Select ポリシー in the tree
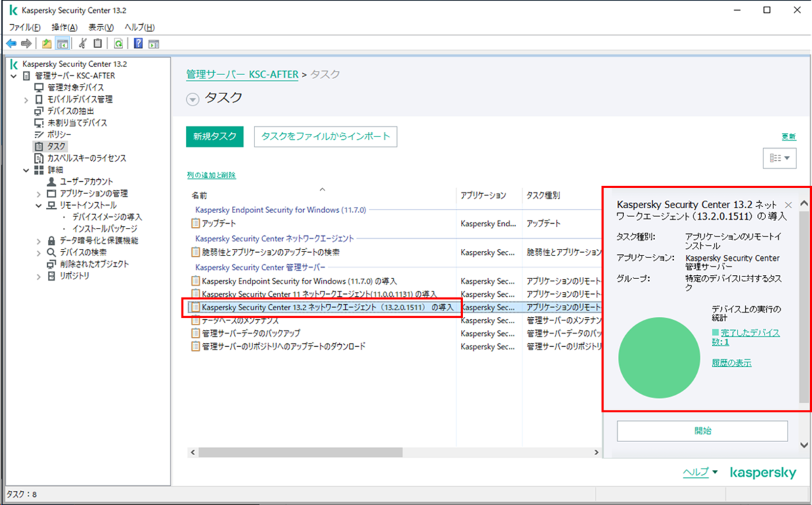This screenshot has width=812, height=505. (58, 135)
